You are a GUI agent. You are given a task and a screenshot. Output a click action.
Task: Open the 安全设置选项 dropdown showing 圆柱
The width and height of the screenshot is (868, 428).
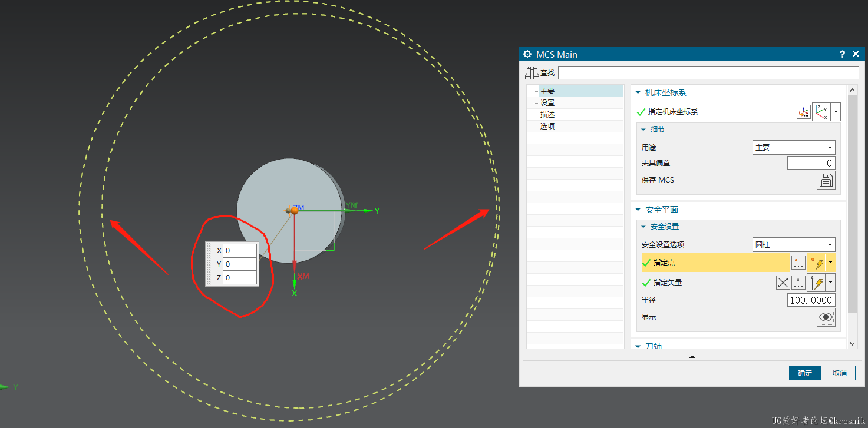pyautogui.click(x=794, y=245)
